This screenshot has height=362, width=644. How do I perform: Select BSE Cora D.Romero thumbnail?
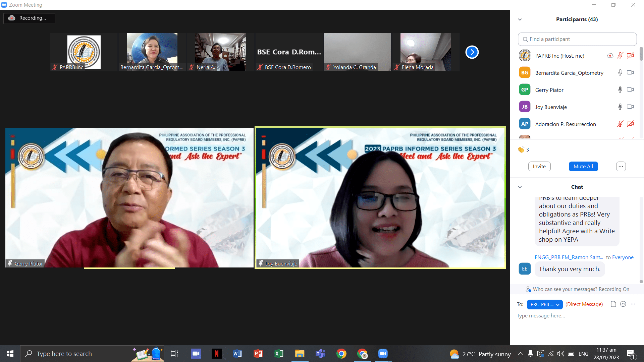pyautogui.click(x=289, y=52)
